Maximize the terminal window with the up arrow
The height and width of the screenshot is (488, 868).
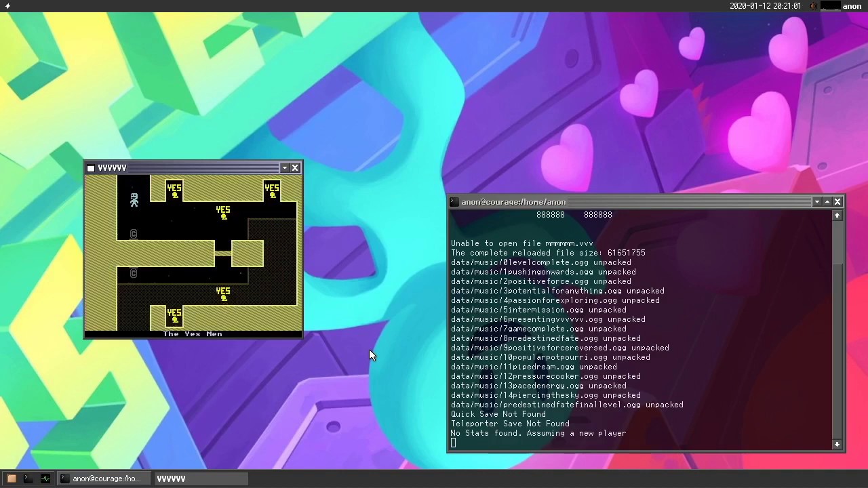pyautogui.click(x=827, y=202)
